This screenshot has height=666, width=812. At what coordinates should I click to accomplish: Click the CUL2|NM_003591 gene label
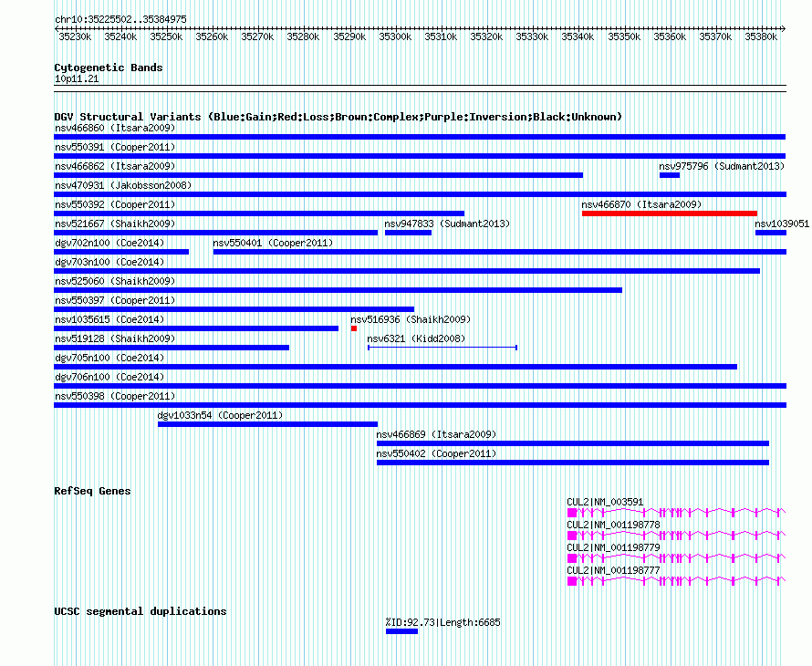[605, 502]
